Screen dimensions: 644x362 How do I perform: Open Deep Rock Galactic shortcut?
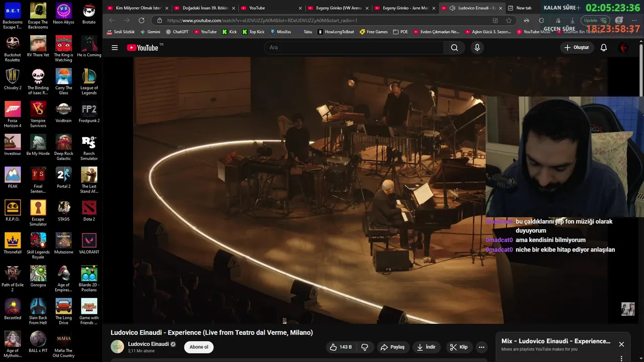click(63, 147)
